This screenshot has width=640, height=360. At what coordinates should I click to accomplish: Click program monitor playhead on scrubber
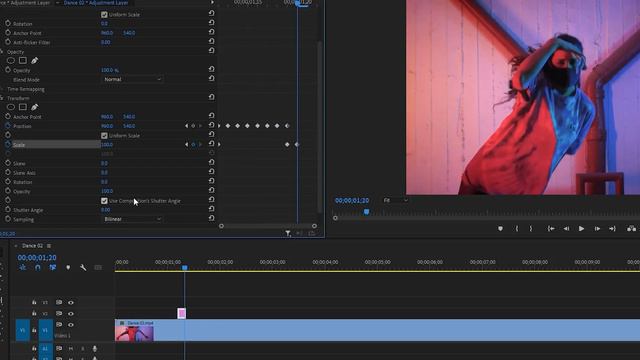367,212
